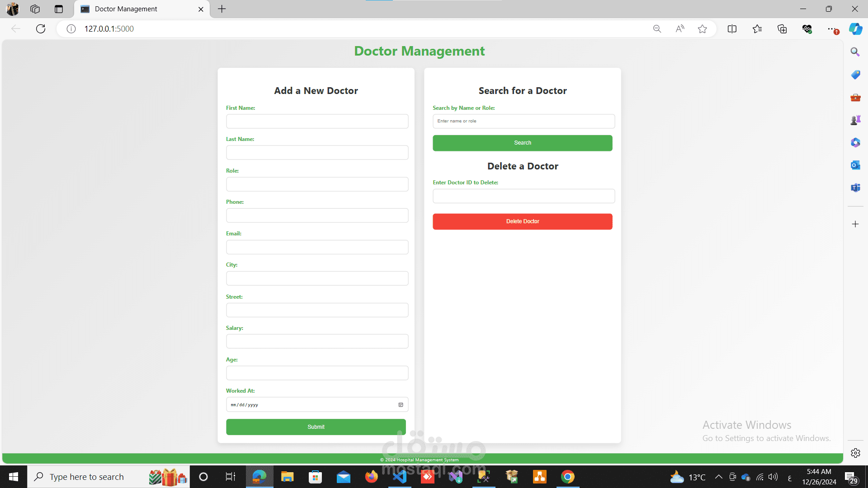This screenshot has width=868, height=488.
Task: Open tab actions menu icon
Action: [x=59, y=9]
